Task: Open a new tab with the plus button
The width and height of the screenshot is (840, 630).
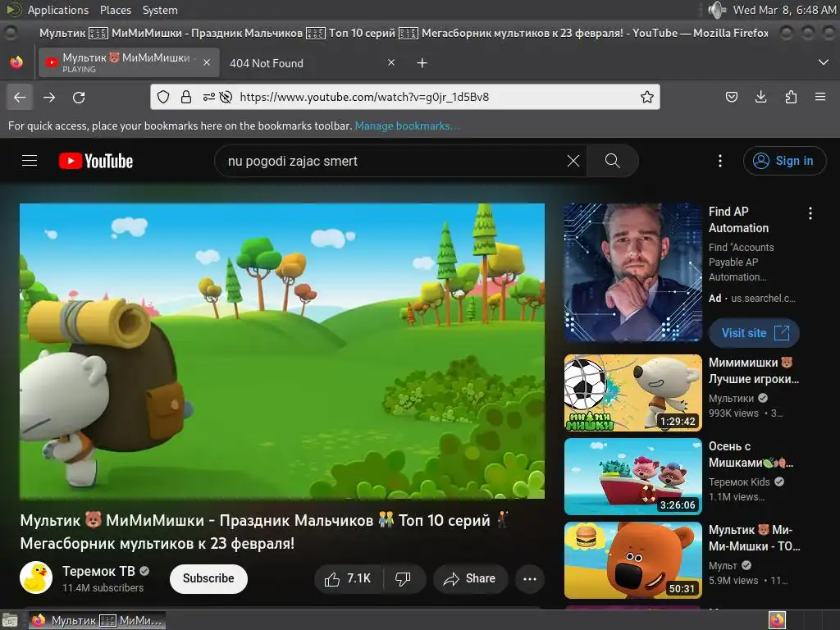Action: coord(422,63)
